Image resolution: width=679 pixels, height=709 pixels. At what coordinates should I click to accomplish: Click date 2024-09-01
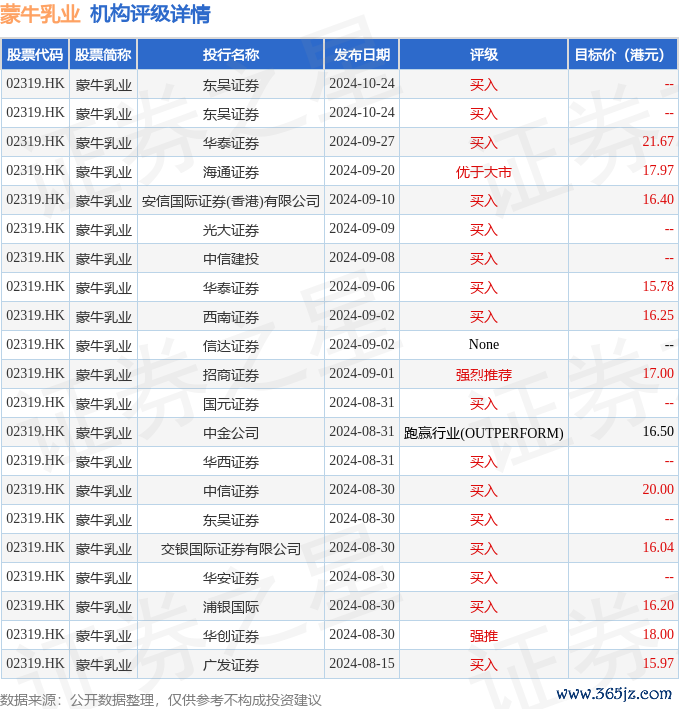click(362, 373)
